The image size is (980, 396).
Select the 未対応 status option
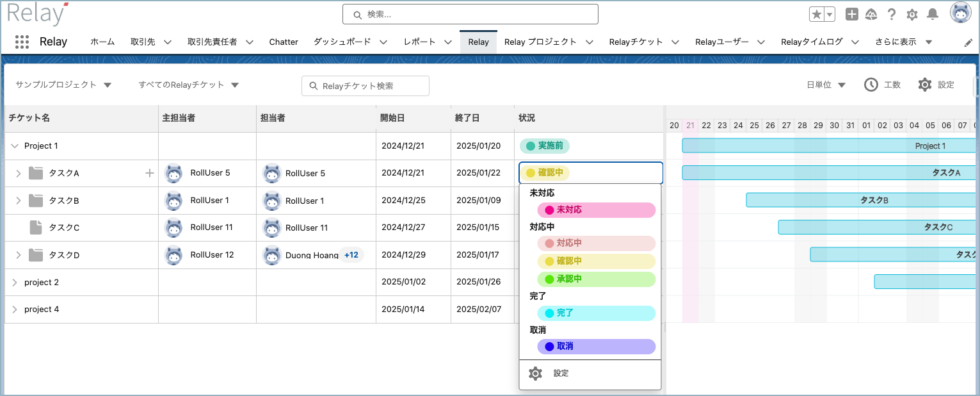(x=597, y=210)
